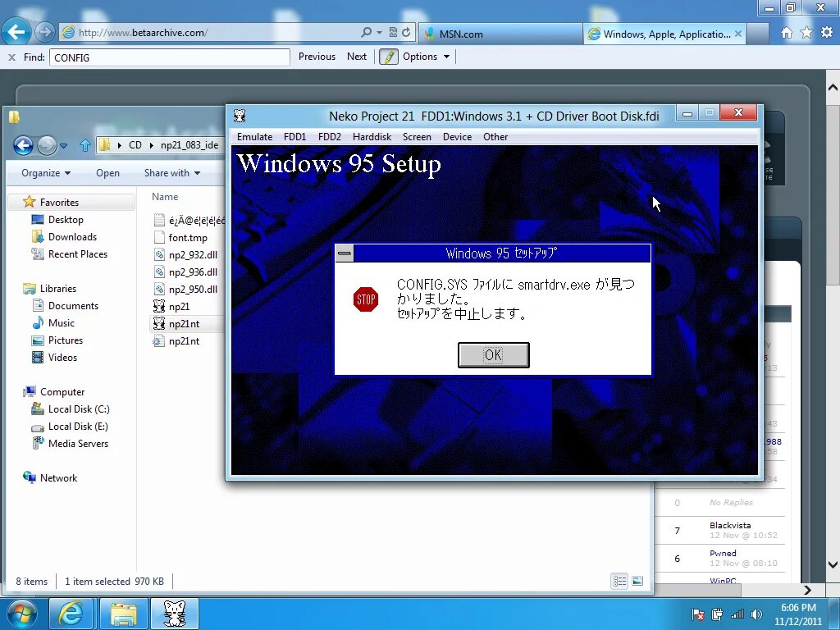Select the Documents library

pos(73,306)
